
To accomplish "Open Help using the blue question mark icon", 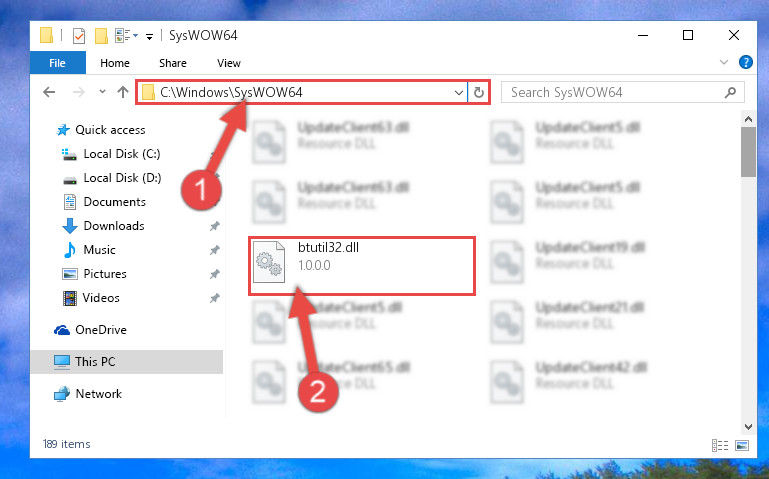I will 745,62.
